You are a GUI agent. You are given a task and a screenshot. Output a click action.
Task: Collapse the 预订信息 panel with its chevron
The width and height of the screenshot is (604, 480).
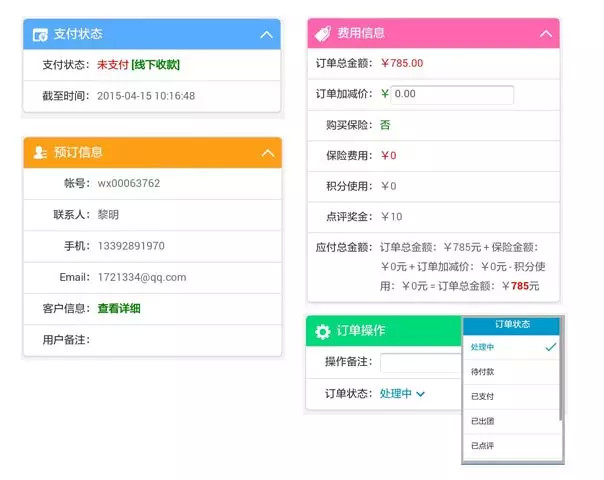point(267,153)
